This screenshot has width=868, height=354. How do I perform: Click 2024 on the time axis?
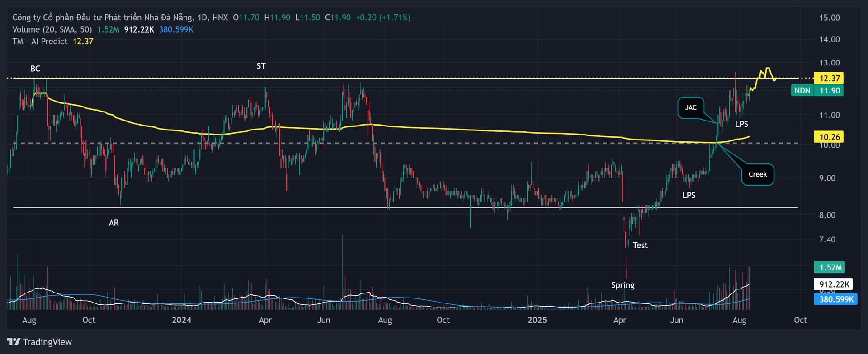pos(181,320)
